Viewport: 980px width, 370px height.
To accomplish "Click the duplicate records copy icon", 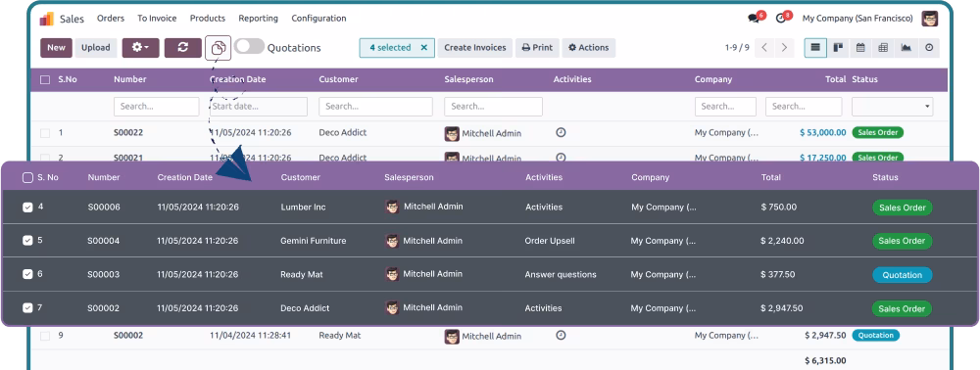I will pyautogui.click(x=219, y=47).
